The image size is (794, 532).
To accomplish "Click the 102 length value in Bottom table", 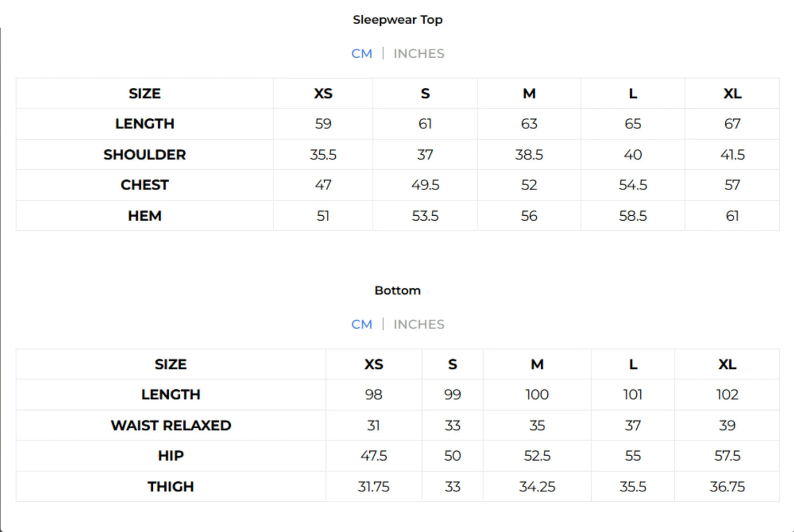I will pos(727,395).
